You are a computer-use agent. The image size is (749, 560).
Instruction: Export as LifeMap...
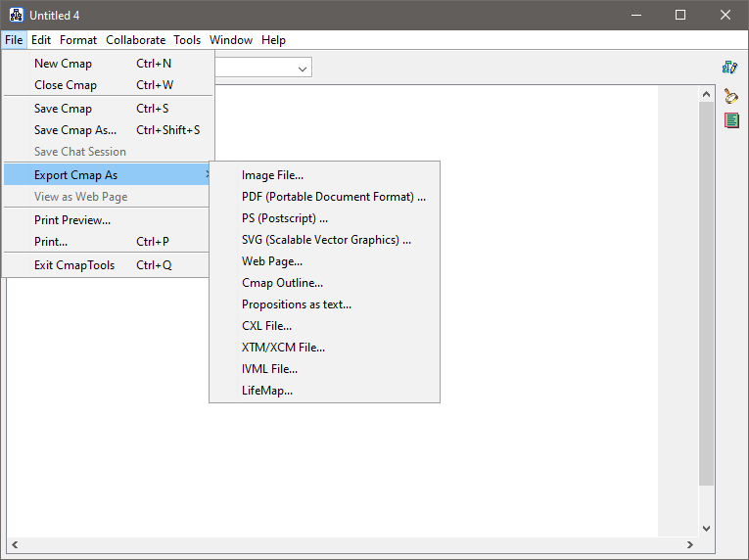tap(324, 391)
